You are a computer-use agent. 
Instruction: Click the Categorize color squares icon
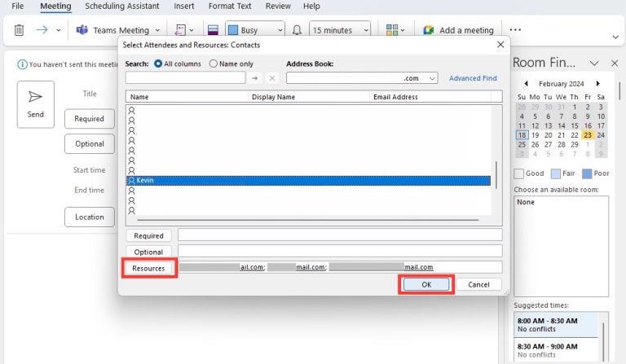tap(392, 30)
